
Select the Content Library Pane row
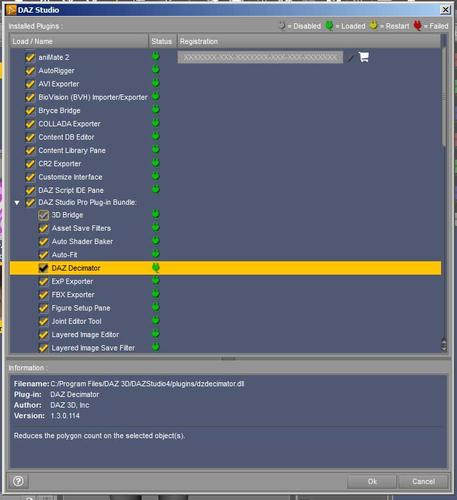pyautogui.click(x=225, y=150)
